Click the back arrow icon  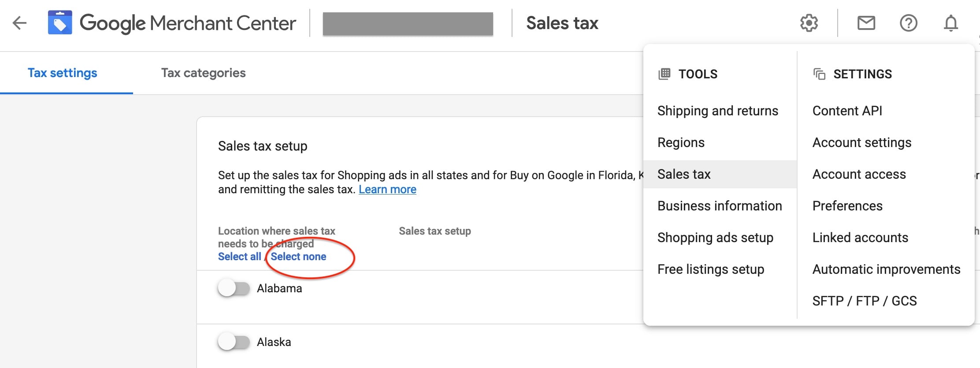pos(19,23)
